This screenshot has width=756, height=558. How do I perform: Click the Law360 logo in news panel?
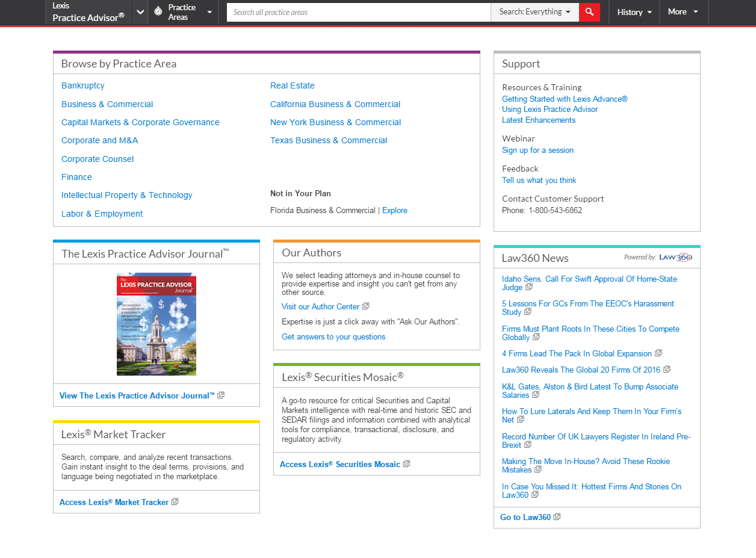[x=675, y=258]
